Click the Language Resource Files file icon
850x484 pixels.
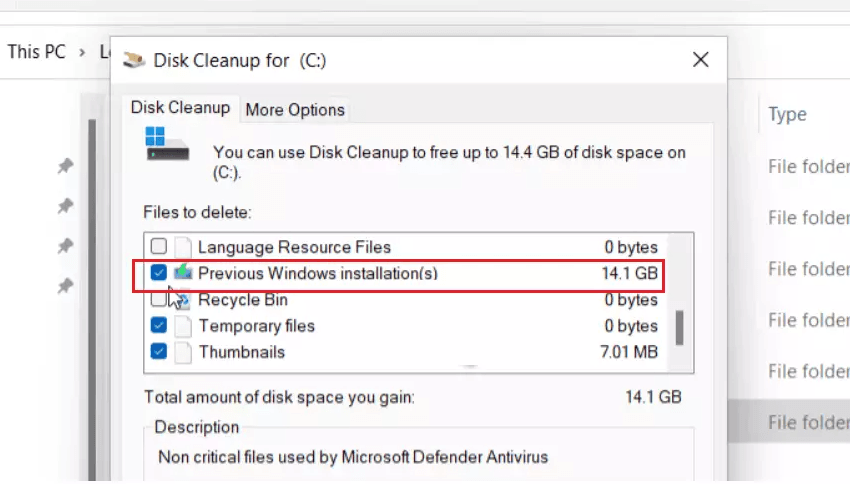[183, 247]
